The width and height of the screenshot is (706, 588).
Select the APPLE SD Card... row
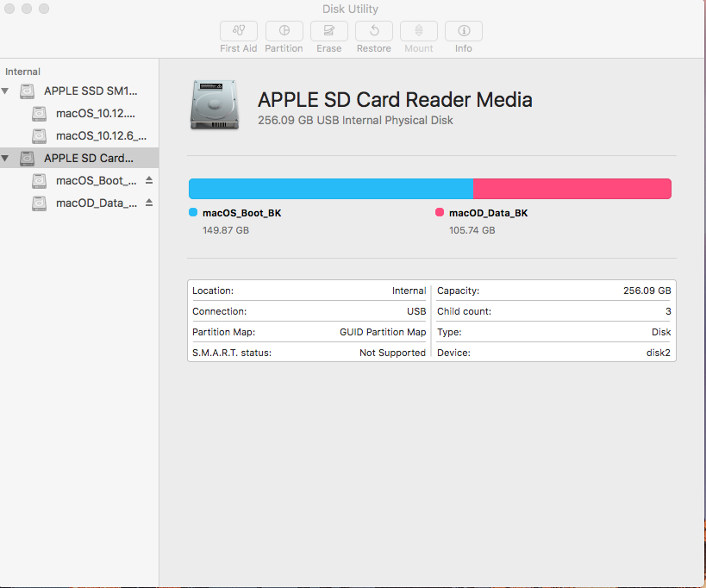point(79,158)
